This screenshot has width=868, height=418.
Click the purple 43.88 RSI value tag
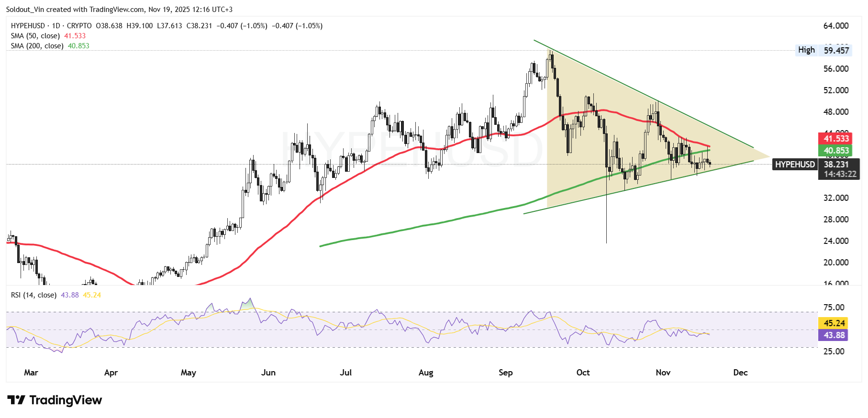(x=834, y=335)
